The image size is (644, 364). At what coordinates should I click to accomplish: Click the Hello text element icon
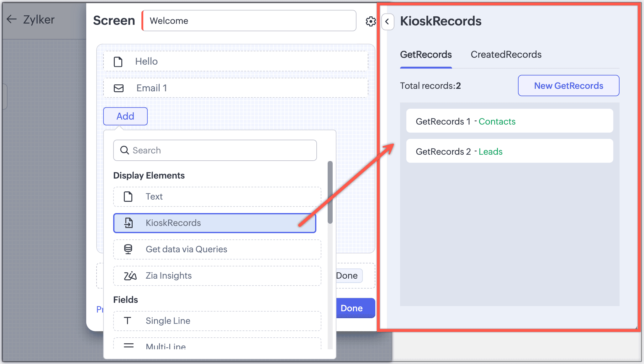118,62
